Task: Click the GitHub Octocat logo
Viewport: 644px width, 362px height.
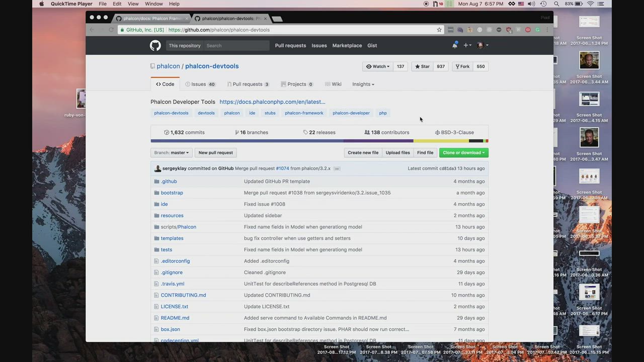Action: point(155,46)
